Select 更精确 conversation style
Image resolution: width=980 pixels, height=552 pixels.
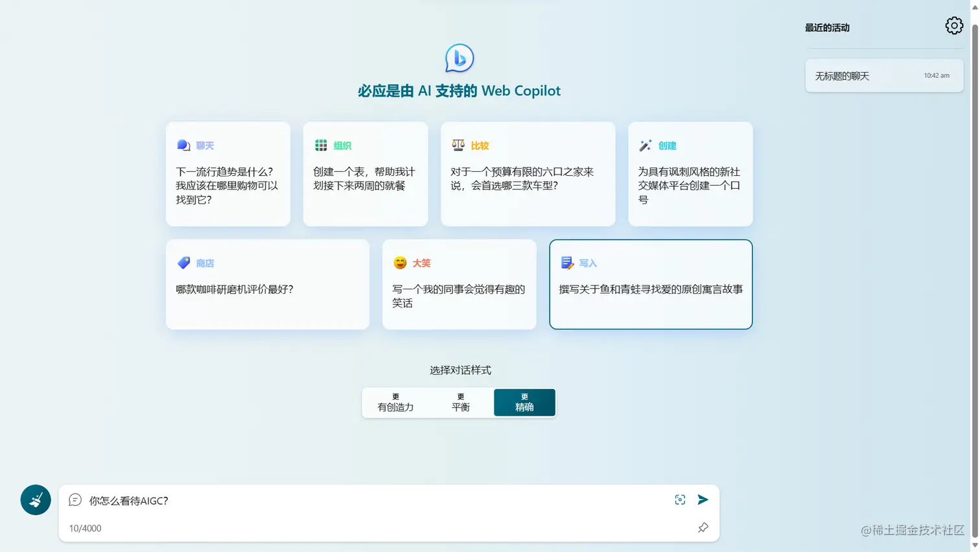pos(524,403)
